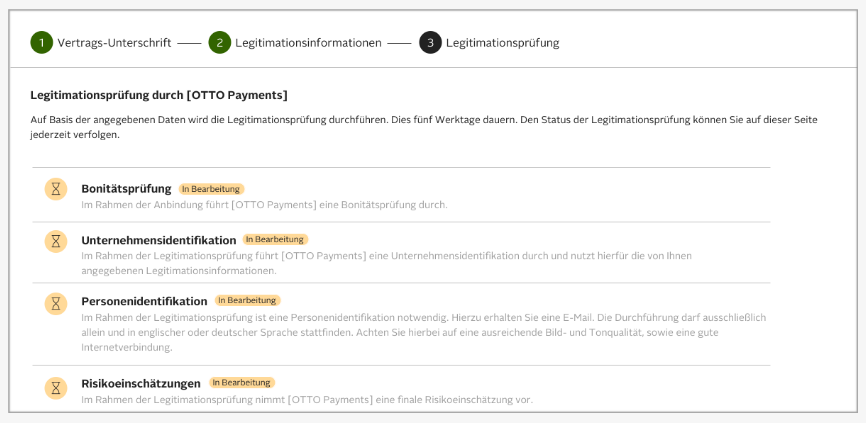Click the 'Legitimationsprüfung durch [OTTO Payments]' title
This screenshot has height=423, width=866.
tap(159, 95)
